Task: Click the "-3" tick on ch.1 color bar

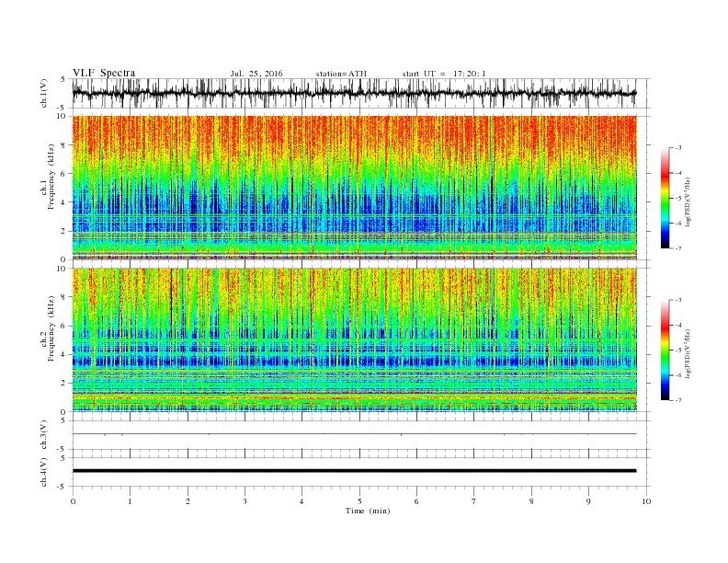Action: (678, 148)
